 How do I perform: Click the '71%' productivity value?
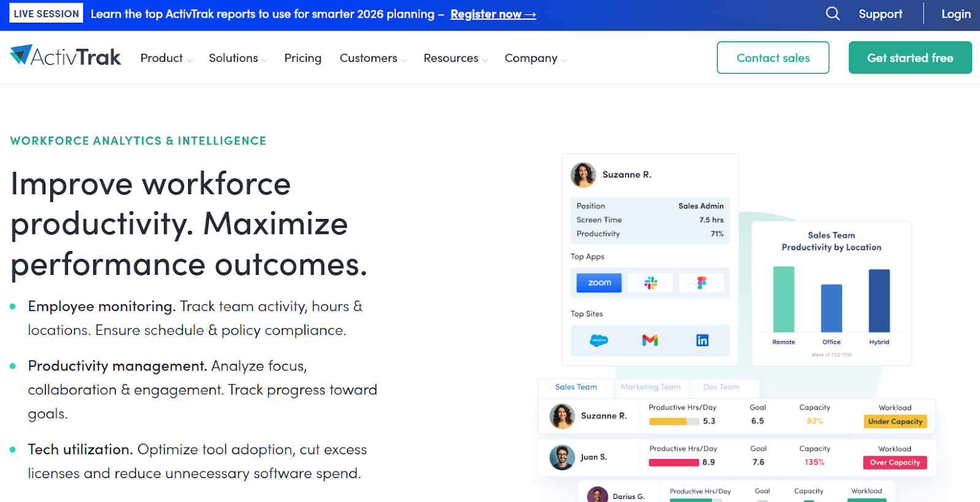[717, 234]
